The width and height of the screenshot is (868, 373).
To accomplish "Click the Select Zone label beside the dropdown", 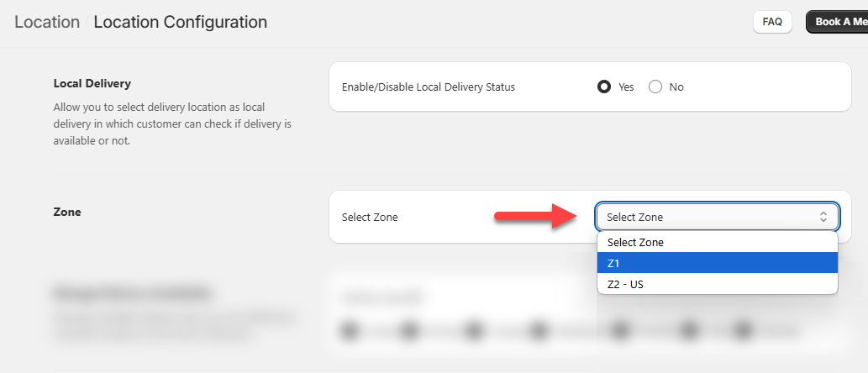I will pyautogui.click(x=370, y=217).
